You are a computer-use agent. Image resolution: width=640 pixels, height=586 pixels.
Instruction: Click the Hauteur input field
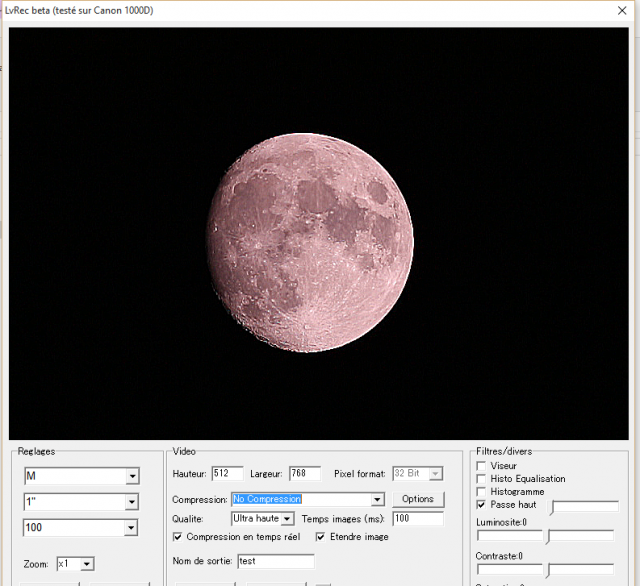(x=227, y=473)
